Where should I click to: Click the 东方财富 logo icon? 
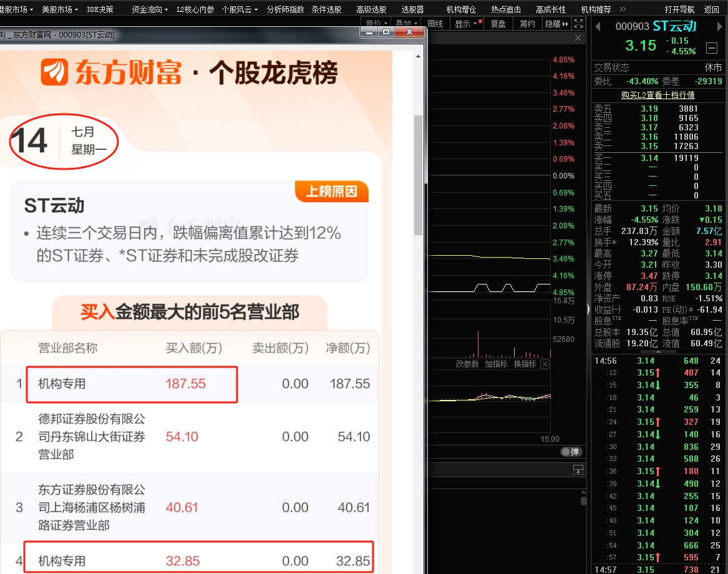[54, 72]
